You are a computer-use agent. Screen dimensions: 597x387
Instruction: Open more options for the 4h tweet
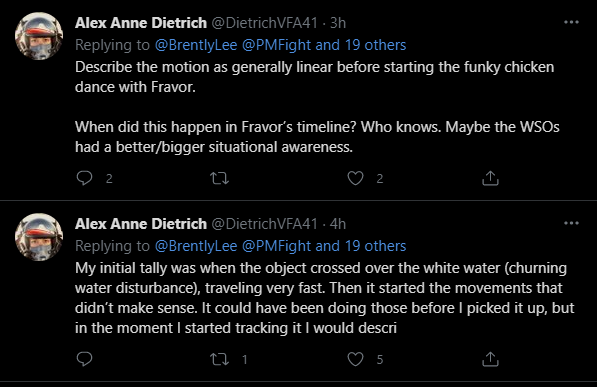coord(571,223)
